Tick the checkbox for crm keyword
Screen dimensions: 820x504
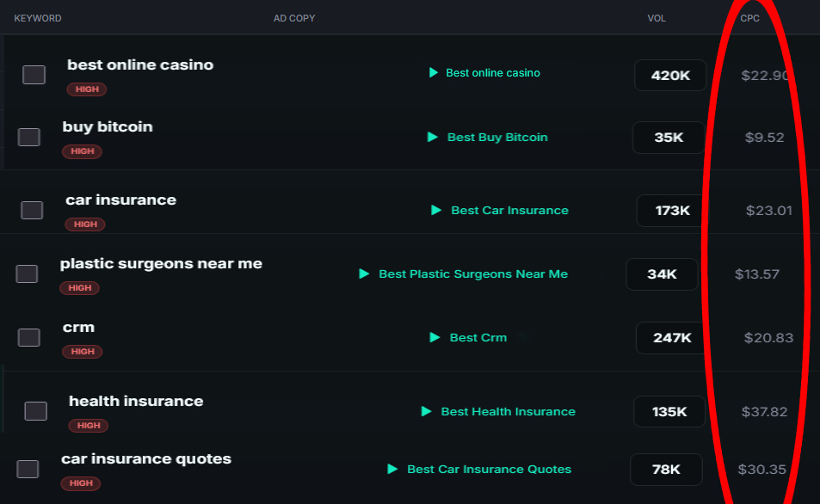(28, 337)
